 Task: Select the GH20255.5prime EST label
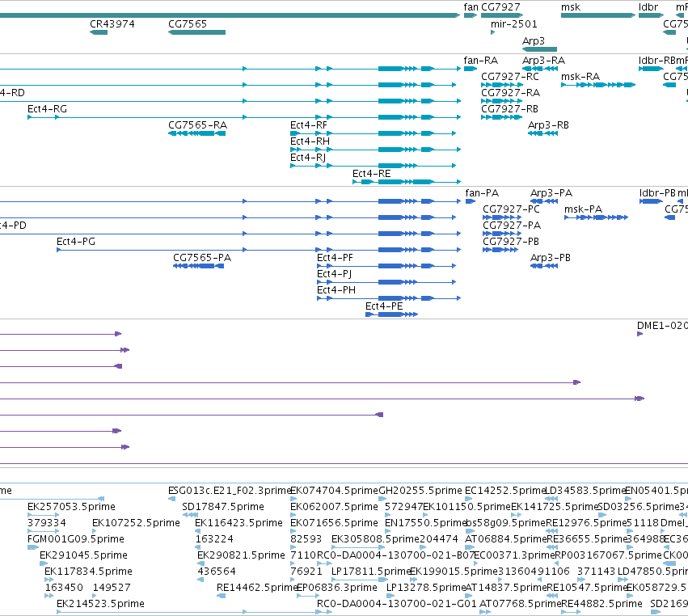click(420, 491)
